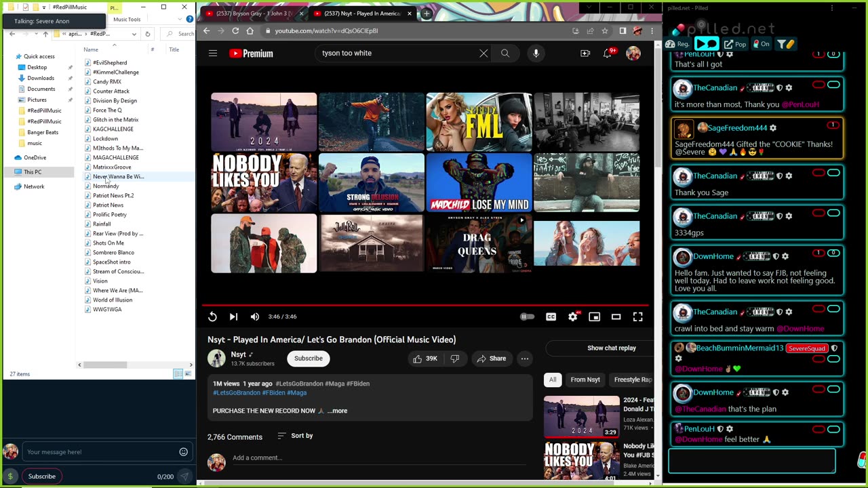Open Chrome three-dot menu

click(x=652, y=30)
